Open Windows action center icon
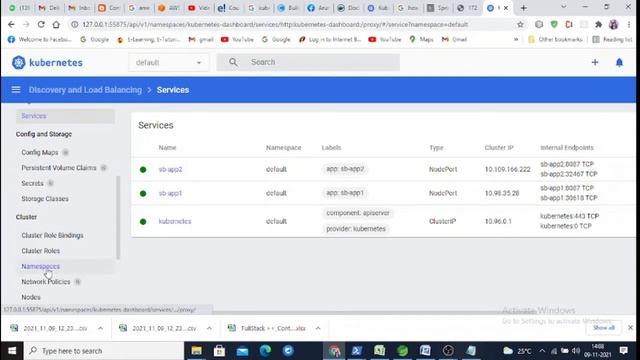640x360 pixels. (623, 351)
